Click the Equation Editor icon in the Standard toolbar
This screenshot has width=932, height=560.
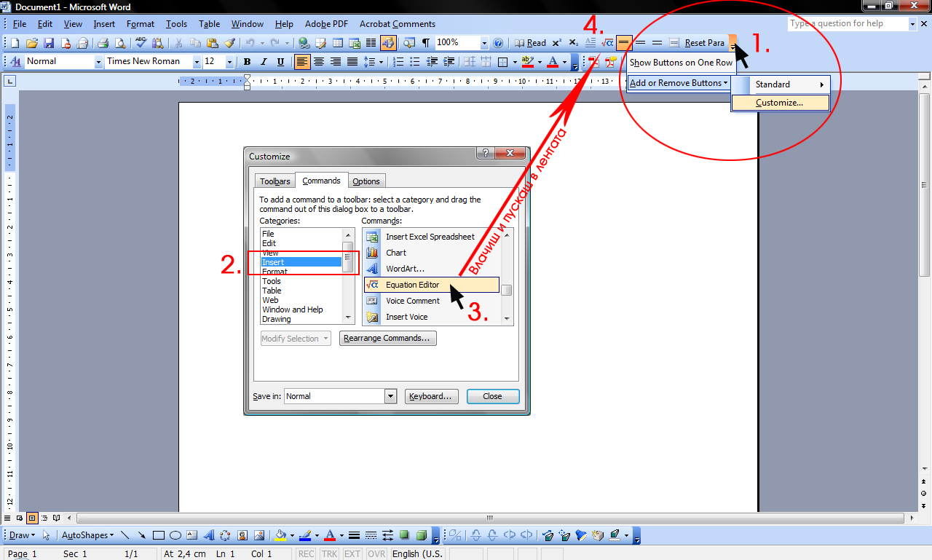click(607, 43)
